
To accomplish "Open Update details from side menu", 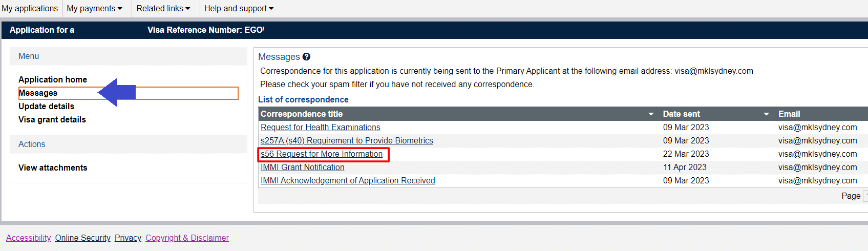I will click(46, 106).
